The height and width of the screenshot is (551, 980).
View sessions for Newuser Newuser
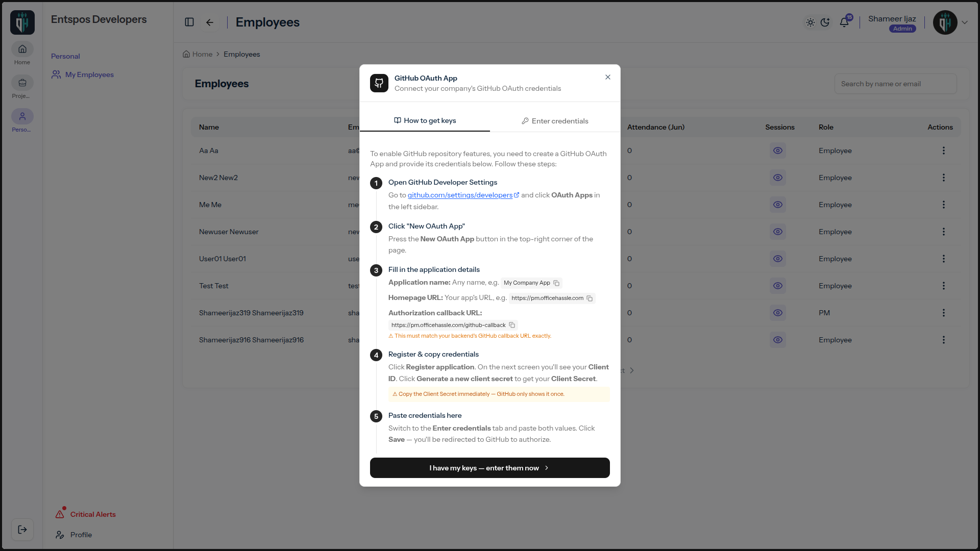coord(778,232)
